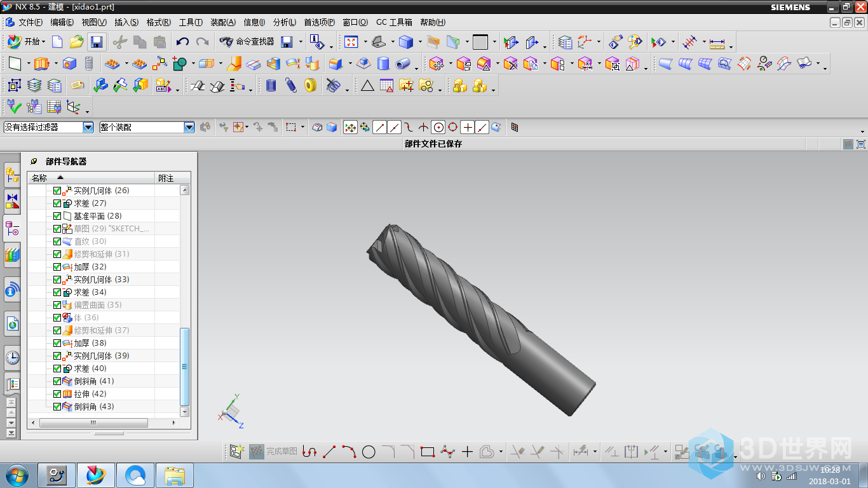Select the sketch Arc tool
Image resolution: width=868 pixels, height=488 pixels.
point(349,452)
